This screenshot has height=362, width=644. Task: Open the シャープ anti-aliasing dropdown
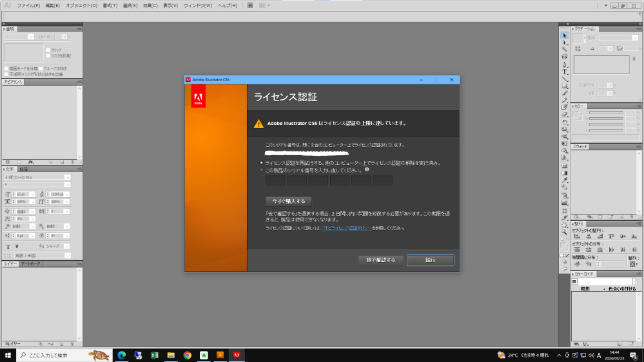(66, 246)
